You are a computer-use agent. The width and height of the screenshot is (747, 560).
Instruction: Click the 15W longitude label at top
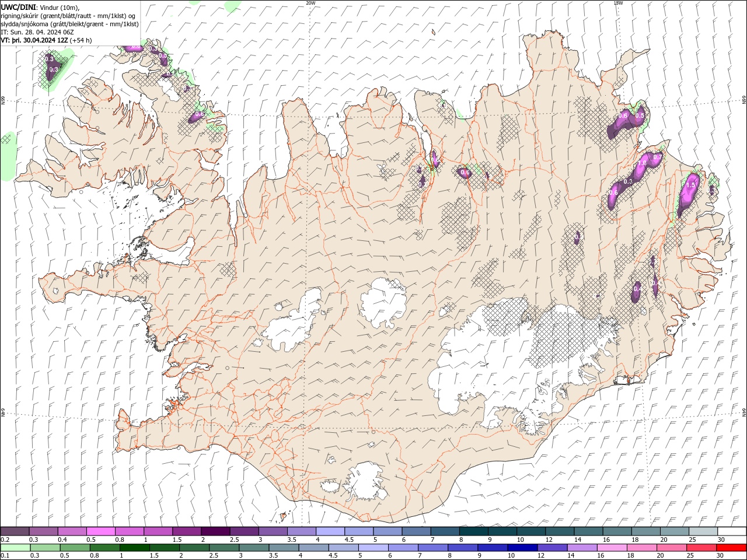coord(617,3)
